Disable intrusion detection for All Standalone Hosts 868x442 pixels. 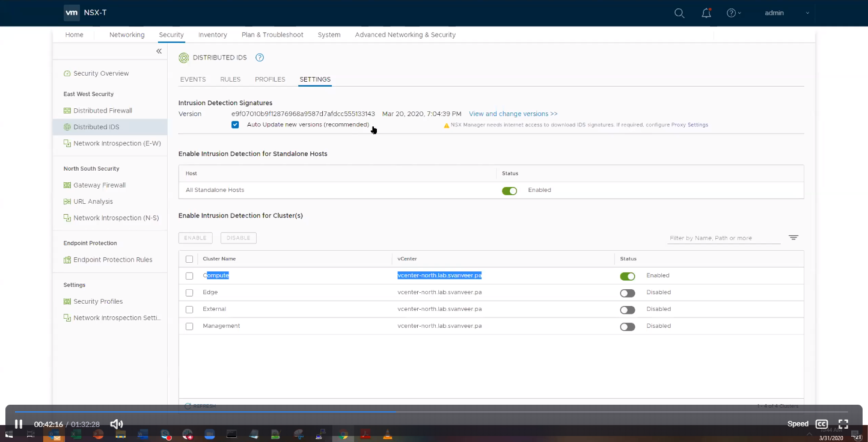509,191
